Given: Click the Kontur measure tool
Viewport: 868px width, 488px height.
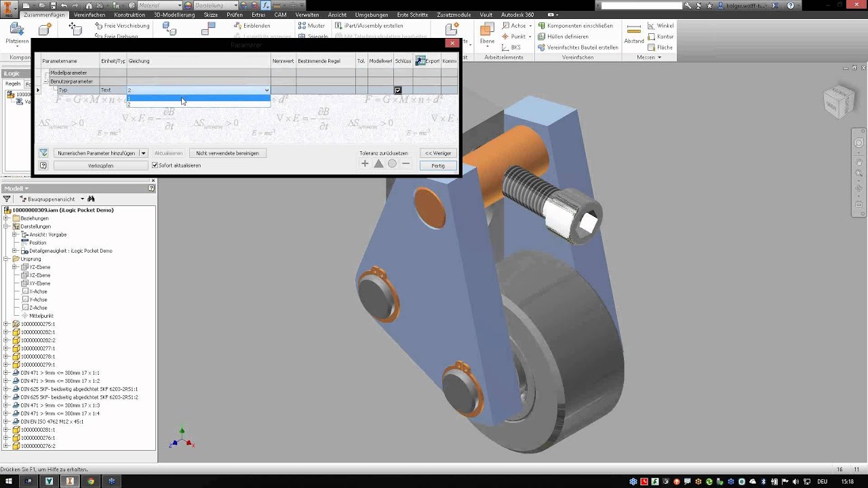Looking at the screenshot, I should click(x=661, y=37).
